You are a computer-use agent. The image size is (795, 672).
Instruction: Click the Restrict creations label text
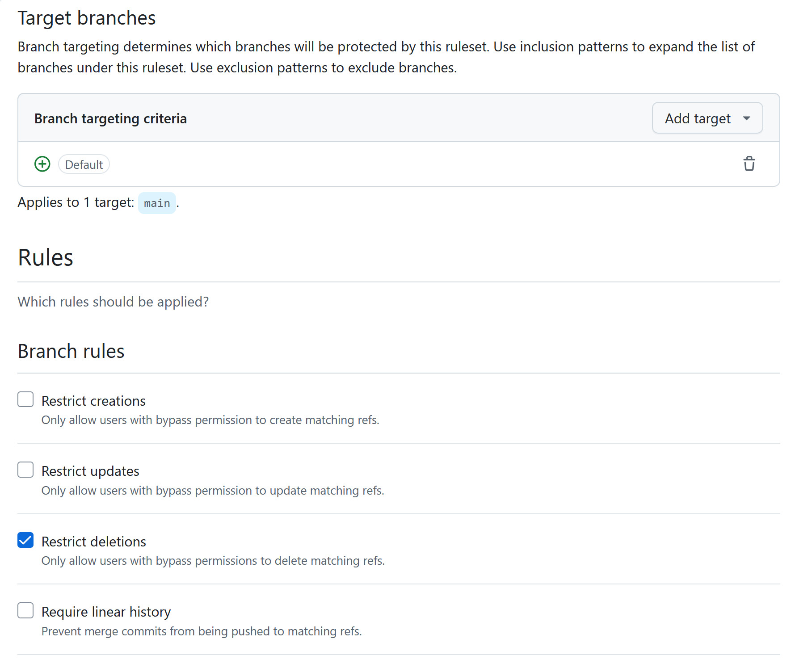tap(93, 400)
